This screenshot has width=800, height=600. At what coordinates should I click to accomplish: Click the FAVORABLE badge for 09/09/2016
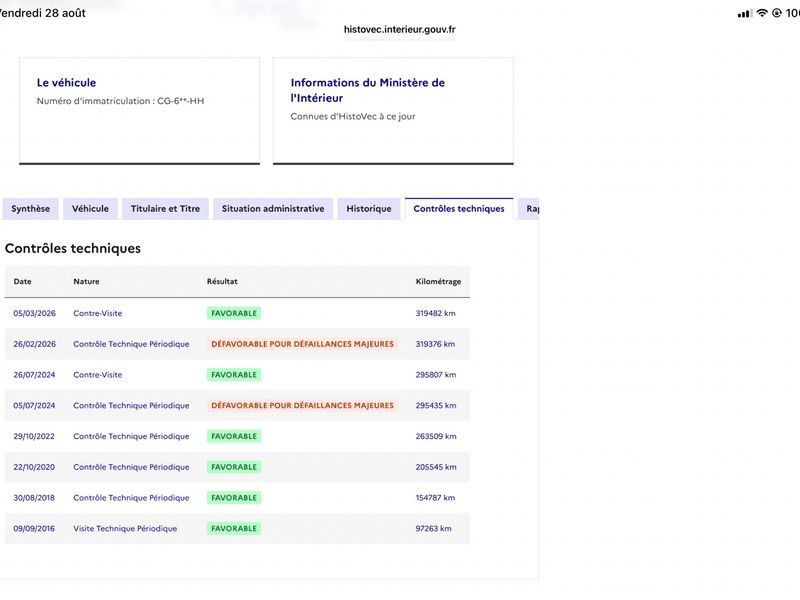234,529
